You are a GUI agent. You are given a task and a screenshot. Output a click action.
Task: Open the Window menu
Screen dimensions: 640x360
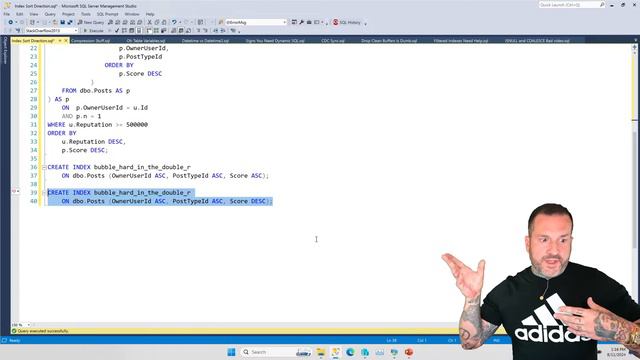(x=132, y=14)
